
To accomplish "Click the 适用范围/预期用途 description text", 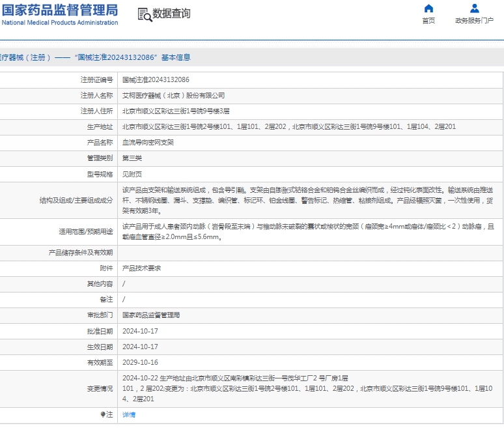I will click(308, 231).
